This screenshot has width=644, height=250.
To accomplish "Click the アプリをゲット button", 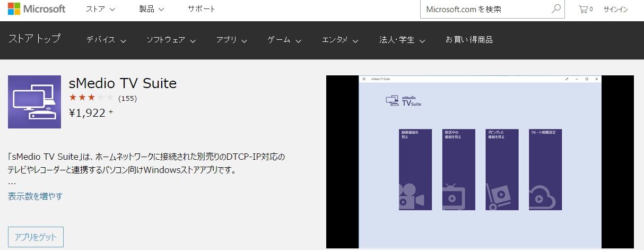I will tap(36, 237).
